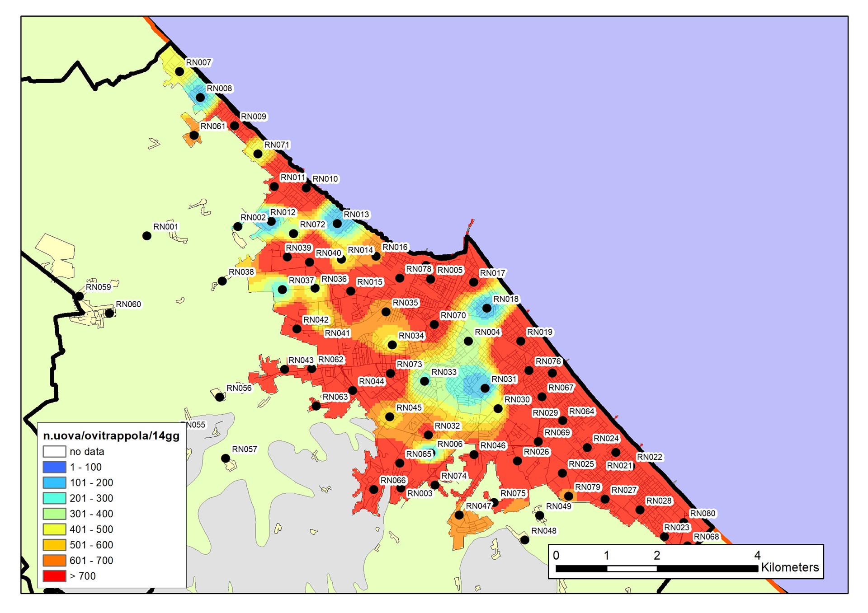Click the white no data legend box

coord(54,452)
